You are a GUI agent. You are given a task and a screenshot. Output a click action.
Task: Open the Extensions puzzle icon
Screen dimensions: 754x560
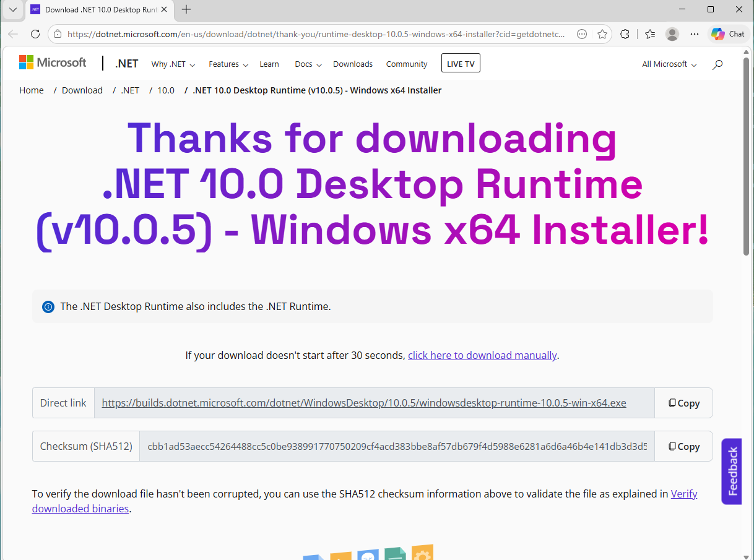(x=625, y=34)
